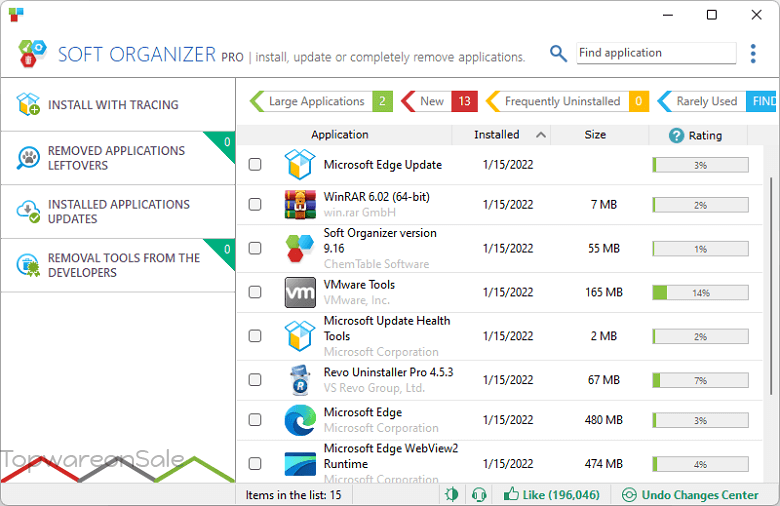Click the Soft Organizer logo icon
The image size is (780, 506).
[x=32, y=53]
